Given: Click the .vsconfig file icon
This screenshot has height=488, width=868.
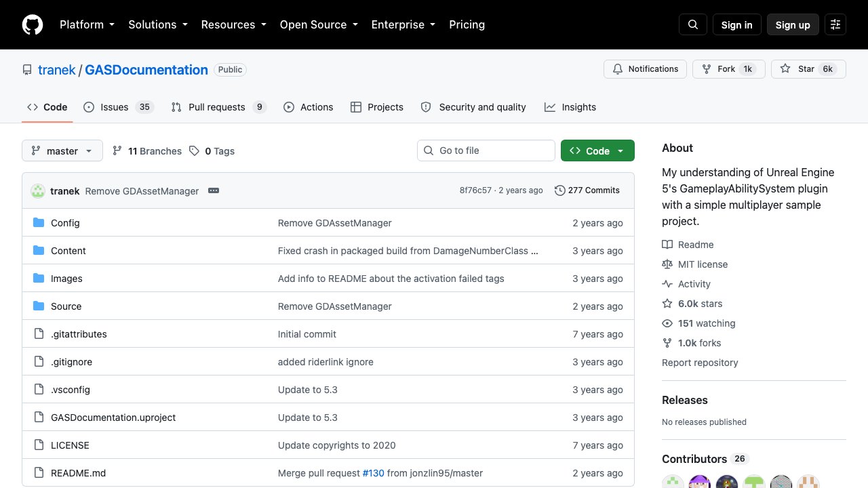Looking at the screenshot, I should coord(39,390).
